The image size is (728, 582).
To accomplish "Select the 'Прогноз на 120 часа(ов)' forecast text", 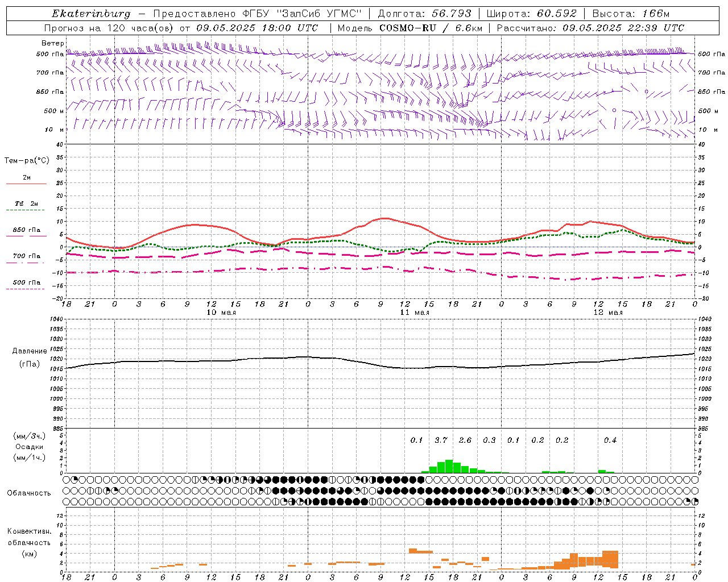I will tap(110, 28).
